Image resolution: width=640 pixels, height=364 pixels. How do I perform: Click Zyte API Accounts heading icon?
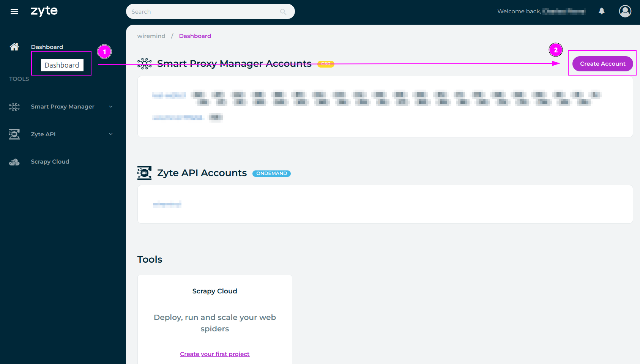point(144,173)
